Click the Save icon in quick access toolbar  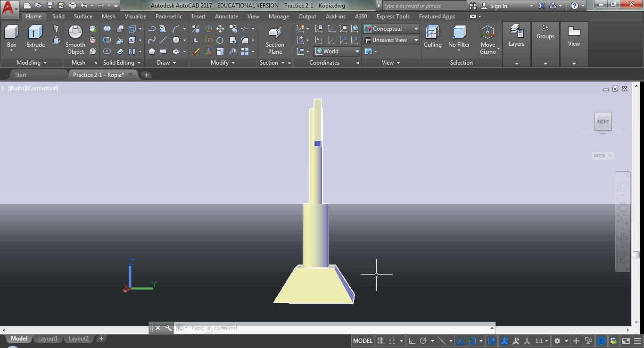[x=50, y=6]
